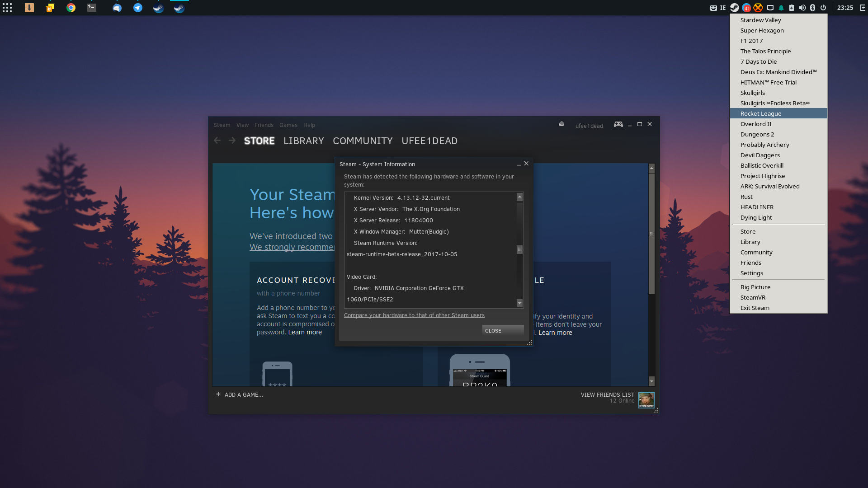Open the power menu icon
This screenshot has width=868, height=488.
[823, 8]
